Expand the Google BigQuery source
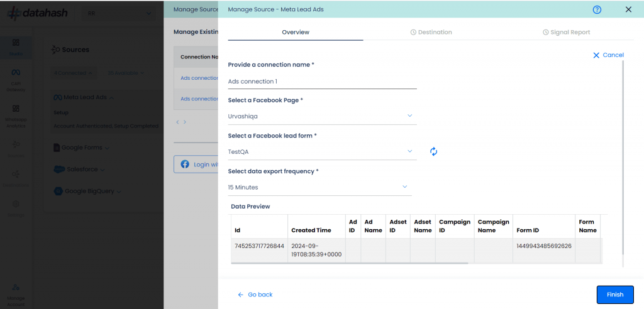Screen dimensions: 644x309 pos(87,191)
